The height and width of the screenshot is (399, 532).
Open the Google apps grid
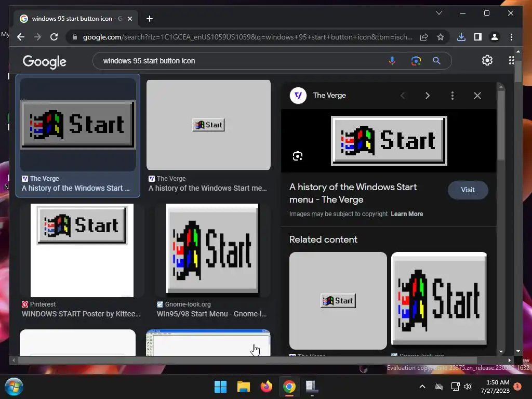click(x=511, y=60)
